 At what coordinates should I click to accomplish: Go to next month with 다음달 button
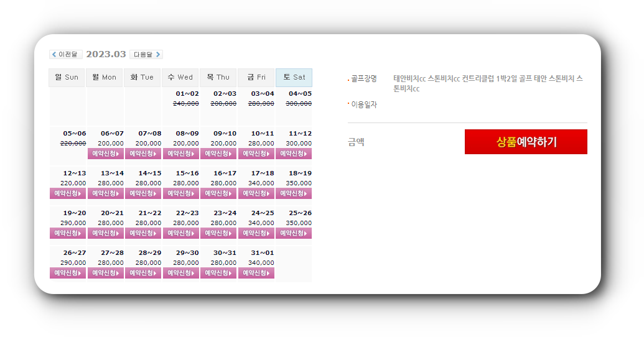(146, 54)
